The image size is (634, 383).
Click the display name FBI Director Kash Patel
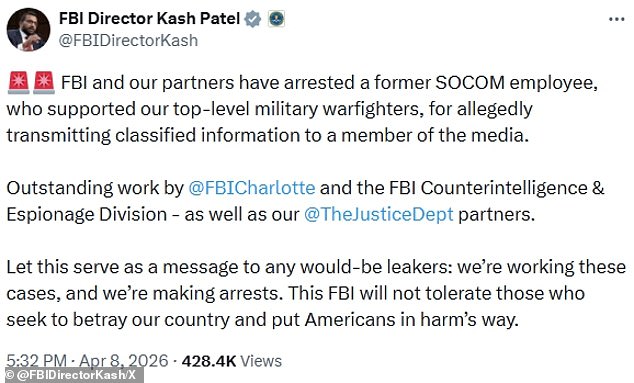(x=150, y=18)
